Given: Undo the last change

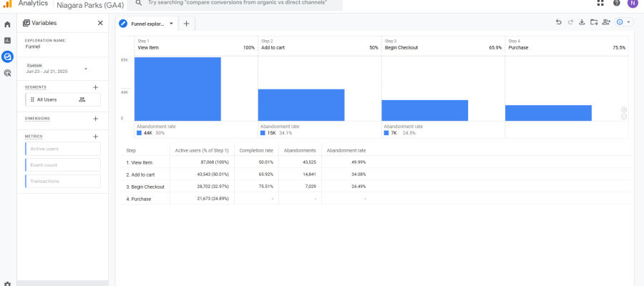Looking at the screenshot, I should click(x=559, y=22).
